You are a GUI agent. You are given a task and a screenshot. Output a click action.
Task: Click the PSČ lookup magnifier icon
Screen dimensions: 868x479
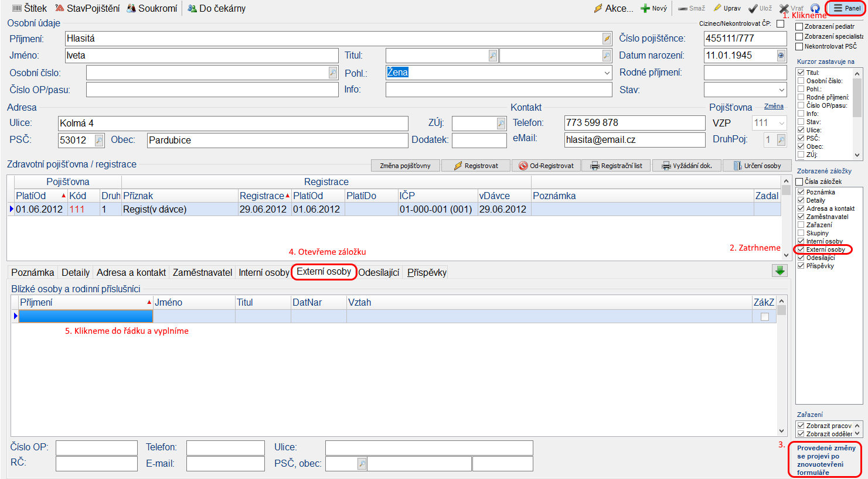[99, 141]
